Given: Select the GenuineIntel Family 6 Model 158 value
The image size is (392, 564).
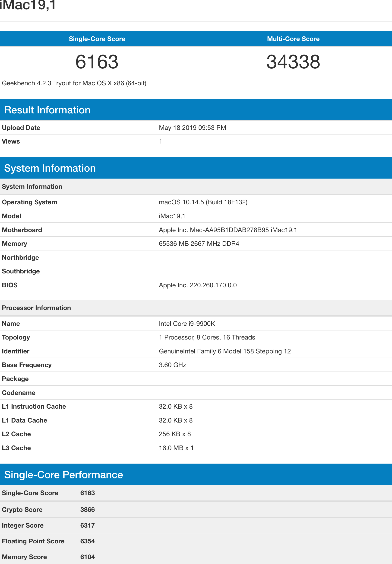Looking at the screenshot, I should [x=225, y=351].
